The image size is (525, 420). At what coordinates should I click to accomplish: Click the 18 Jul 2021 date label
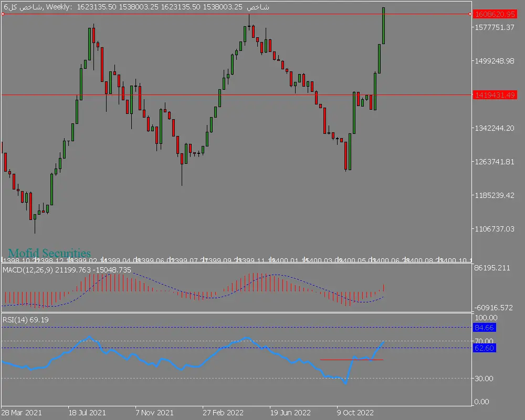[87, 413]
